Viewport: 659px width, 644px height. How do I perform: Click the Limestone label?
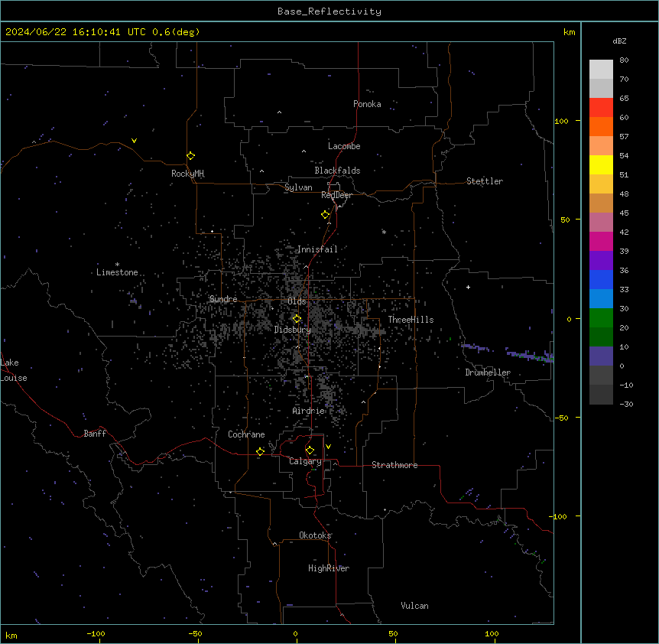(117, 272)
